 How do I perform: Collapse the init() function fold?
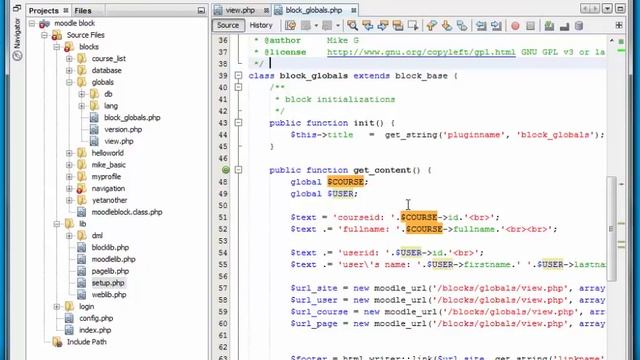(238, 122)
